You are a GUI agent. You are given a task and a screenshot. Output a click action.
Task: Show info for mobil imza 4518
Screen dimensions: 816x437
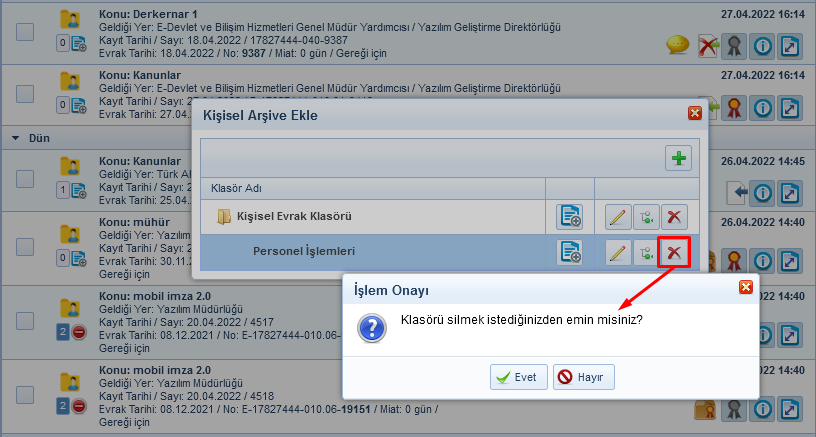[x=762, y=409]
